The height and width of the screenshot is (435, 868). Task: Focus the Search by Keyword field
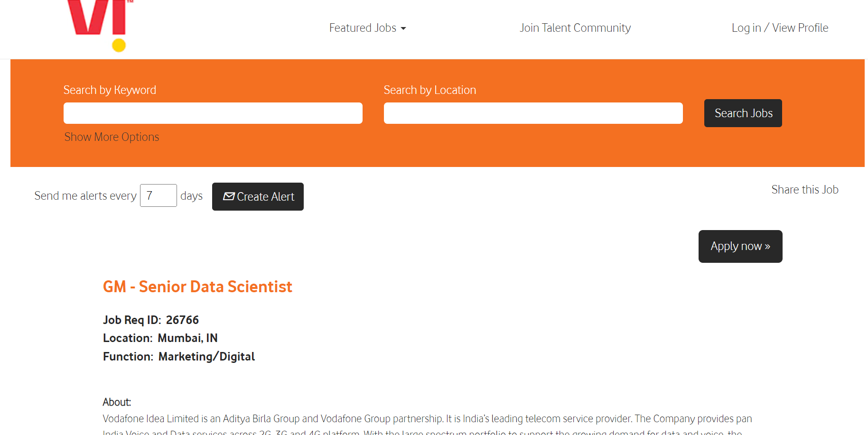213,113
